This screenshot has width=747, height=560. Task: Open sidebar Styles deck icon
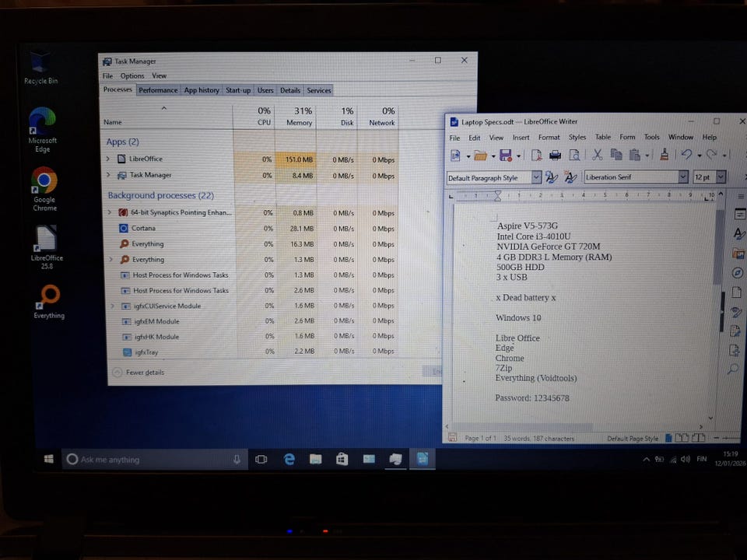click(x=739, y=234)
